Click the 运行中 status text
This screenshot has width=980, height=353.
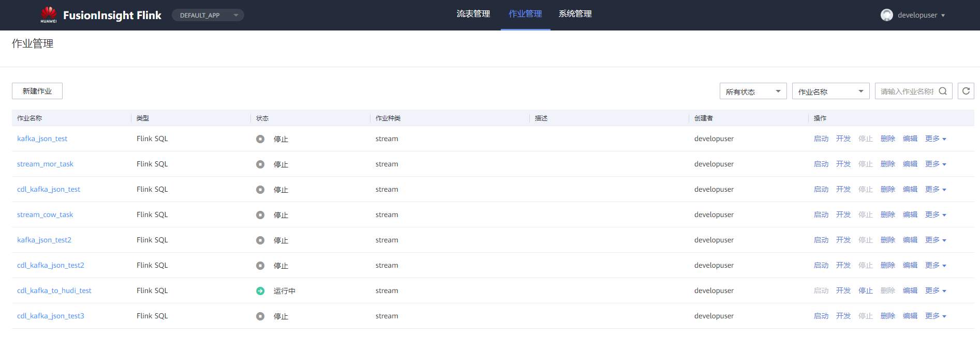coord(285,291)
